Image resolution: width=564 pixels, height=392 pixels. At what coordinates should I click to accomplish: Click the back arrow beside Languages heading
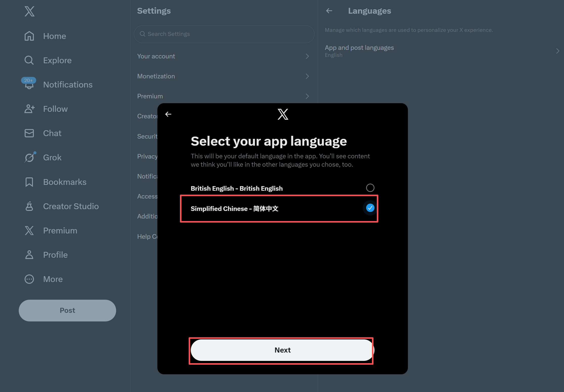pyautogui.click(x=329, y=11)
